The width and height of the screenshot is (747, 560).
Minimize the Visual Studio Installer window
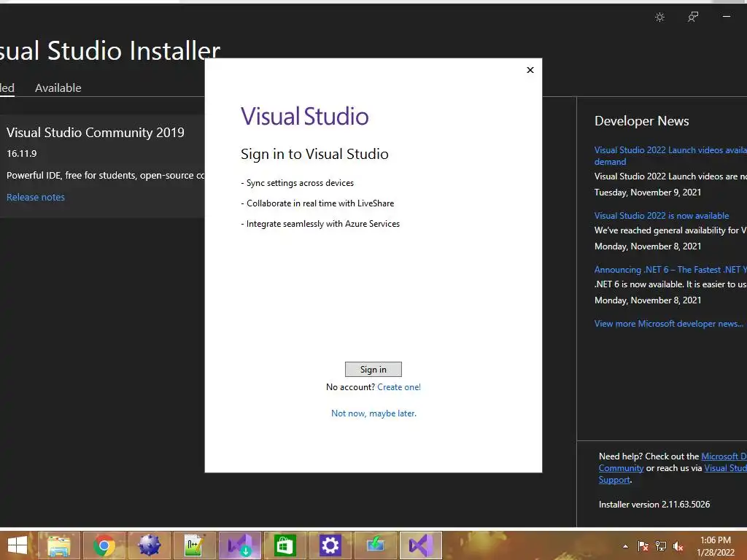(727, 17)
